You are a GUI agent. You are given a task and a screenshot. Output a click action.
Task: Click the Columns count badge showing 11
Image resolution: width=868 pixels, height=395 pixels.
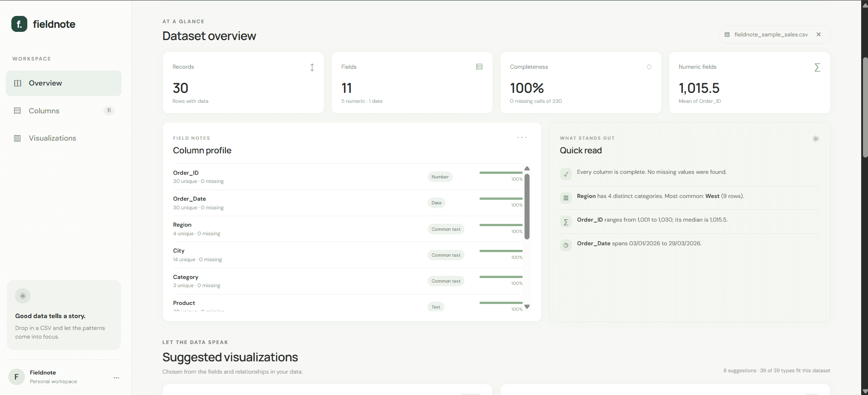109,111
